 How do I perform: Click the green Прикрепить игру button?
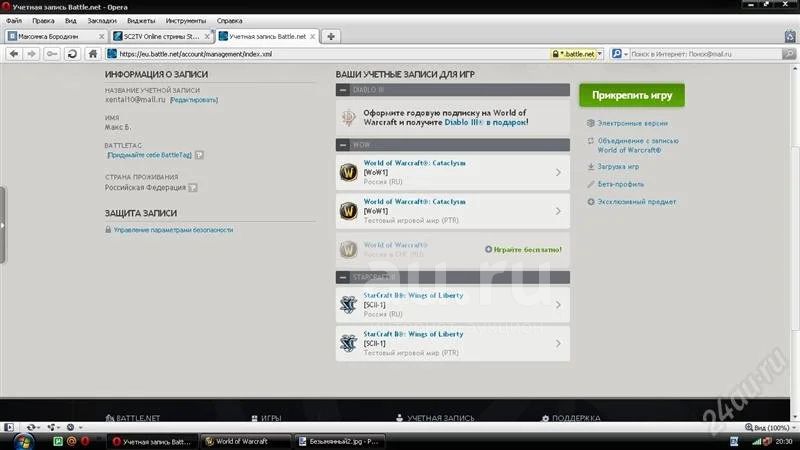pyautogui.click(x=632, y=95)
